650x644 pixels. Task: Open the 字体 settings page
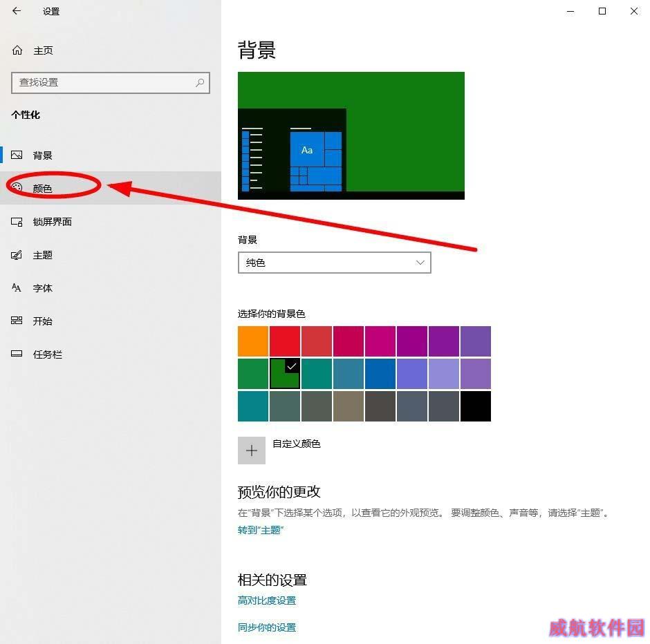coord(111,288)
